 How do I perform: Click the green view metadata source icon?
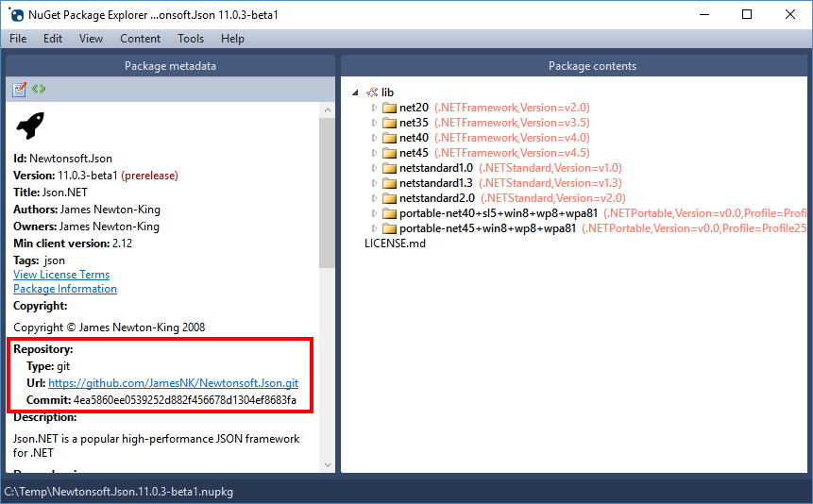[39, 89]
